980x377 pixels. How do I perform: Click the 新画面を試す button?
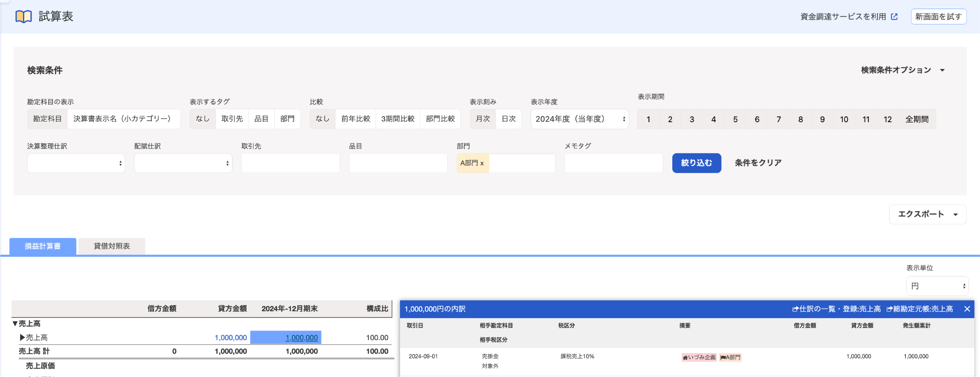(x=938, y=17)
